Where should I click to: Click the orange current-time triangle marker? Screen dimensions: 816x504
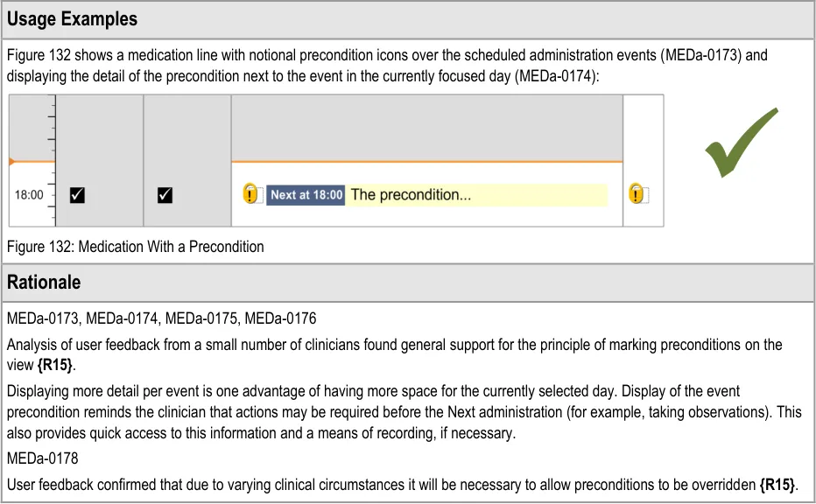tap(11, 162)
